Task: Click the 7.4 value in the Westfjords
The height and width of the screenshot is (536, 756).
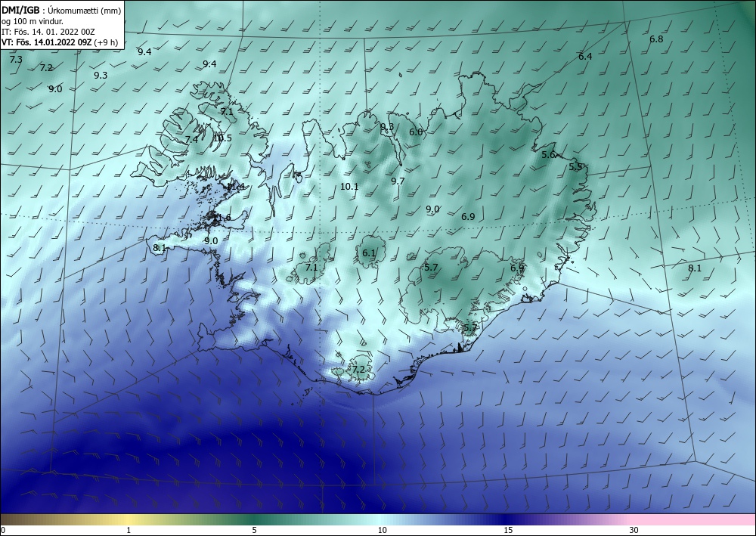Action: (x=191, y=140)
